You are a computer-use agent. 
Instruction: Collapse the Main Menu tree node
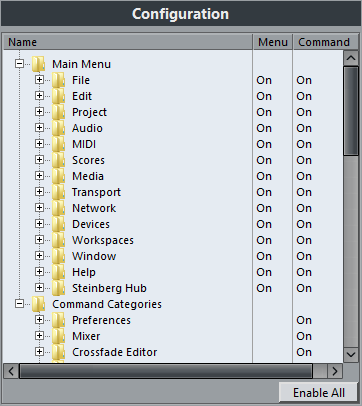pyautogui.click(x=19, y=63)
